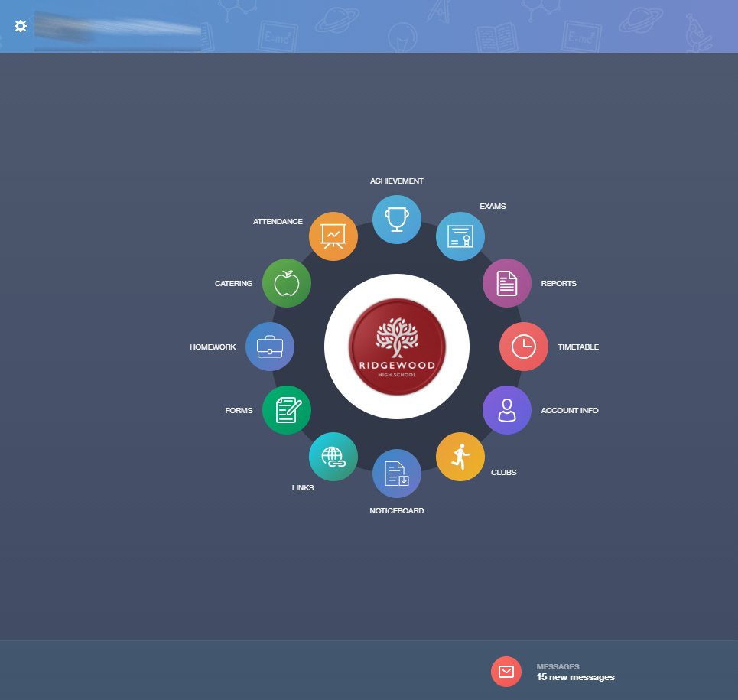Select the Clubs running-figure icon

pyautogui.click(x=460, y=456)
